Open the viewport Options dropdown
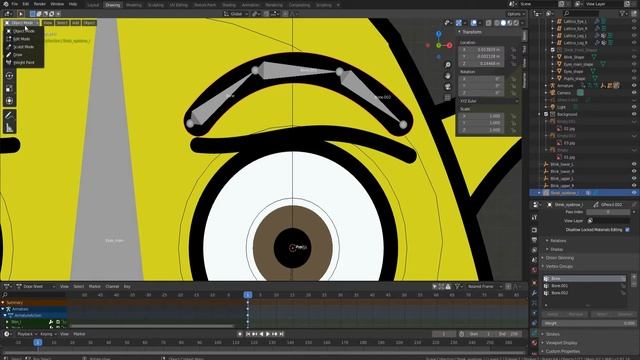Viewport: 640px width, 360px height. [x=516, y=14]
